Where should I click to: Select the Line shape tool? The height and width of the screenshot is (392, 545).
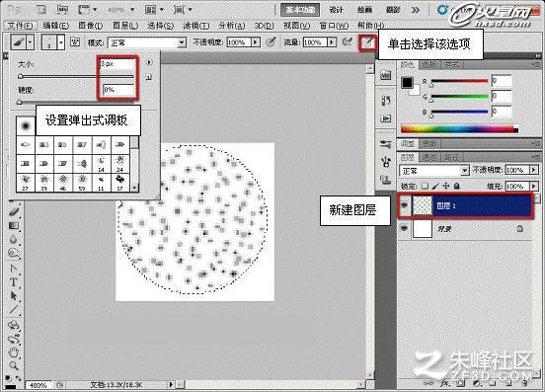pyautogui.click(x=14, y=310)
